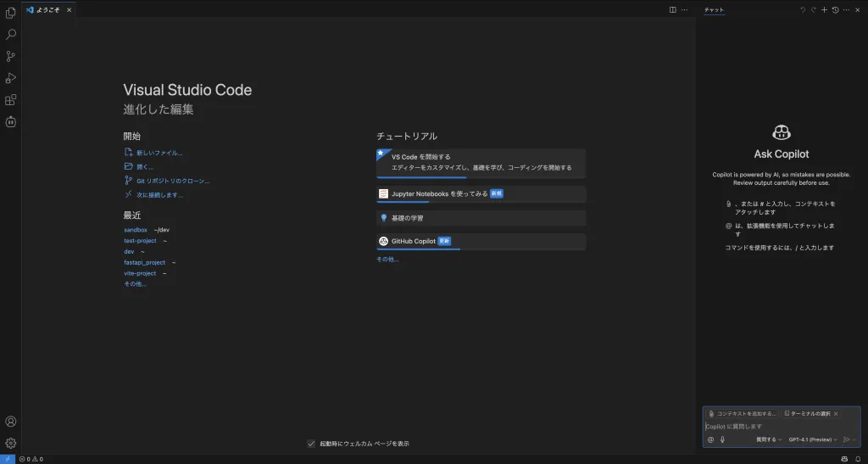Viewport: 868px width, 464px height.
Task: Select the チャット panel tab
Action: pyautogui.click(x=714, y=10)
